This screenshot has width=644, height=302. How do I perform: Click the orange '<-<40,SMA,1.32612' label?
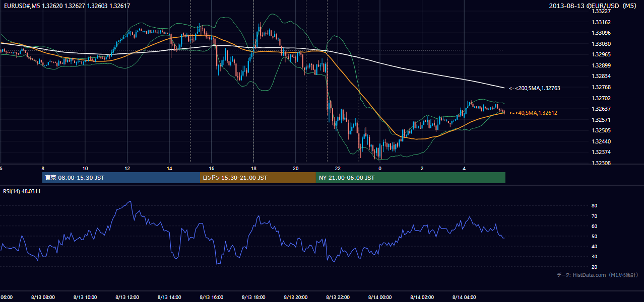533,113
